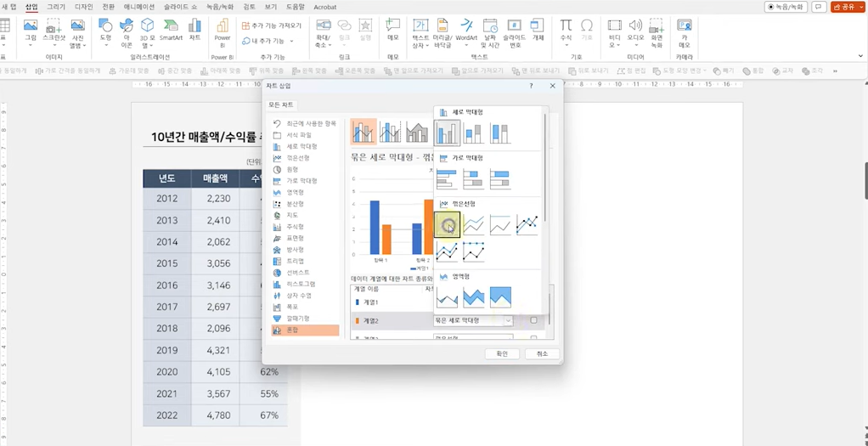The image size is (868, 446).
Task: Click the 최근에 사용한 항목 recent category
Action: tap(305, 123)
